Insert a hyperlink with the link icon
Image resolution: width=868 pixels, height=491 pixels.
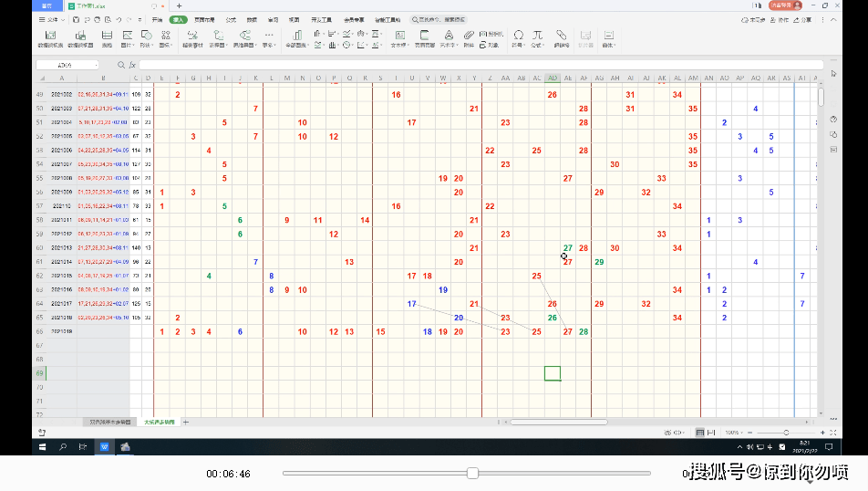tap(562, 38)
